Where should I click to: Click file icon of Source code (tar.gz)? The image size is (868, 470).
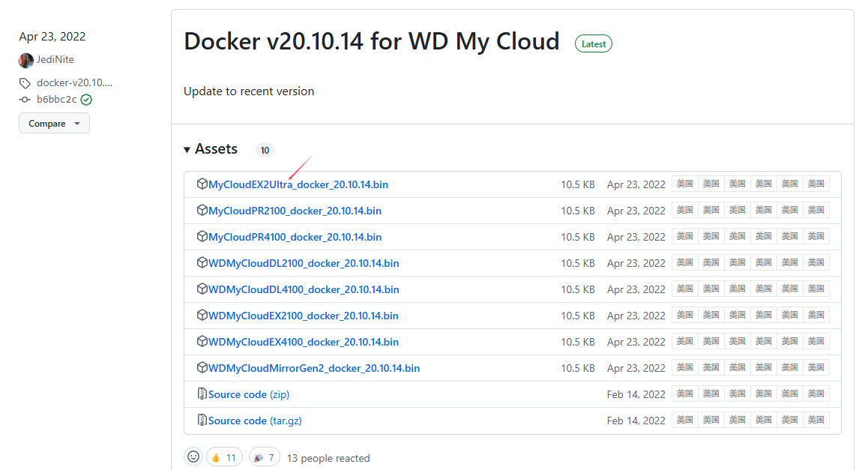202,421
